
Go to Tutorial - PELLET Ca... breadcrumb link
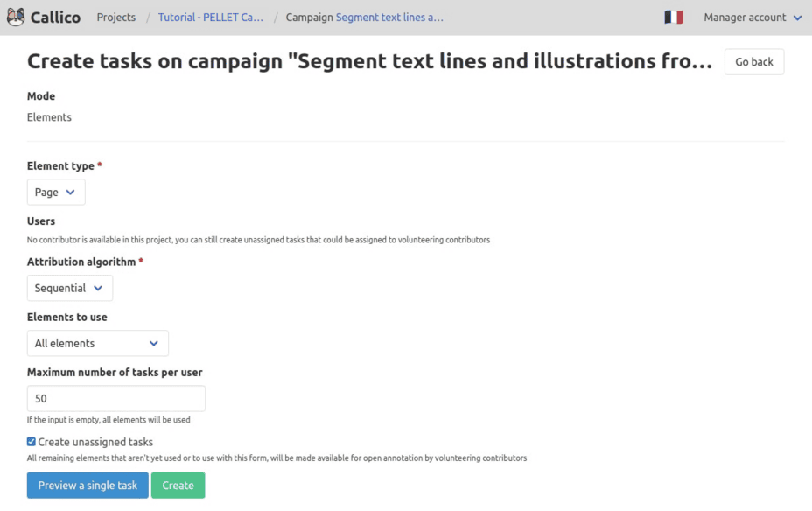pyautogui.click(x=211, y=17)
